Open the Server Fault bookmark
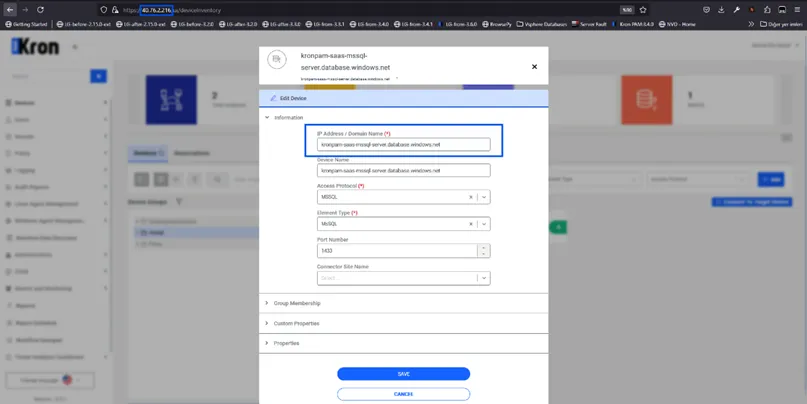807x404 pixels. [589, 24]
